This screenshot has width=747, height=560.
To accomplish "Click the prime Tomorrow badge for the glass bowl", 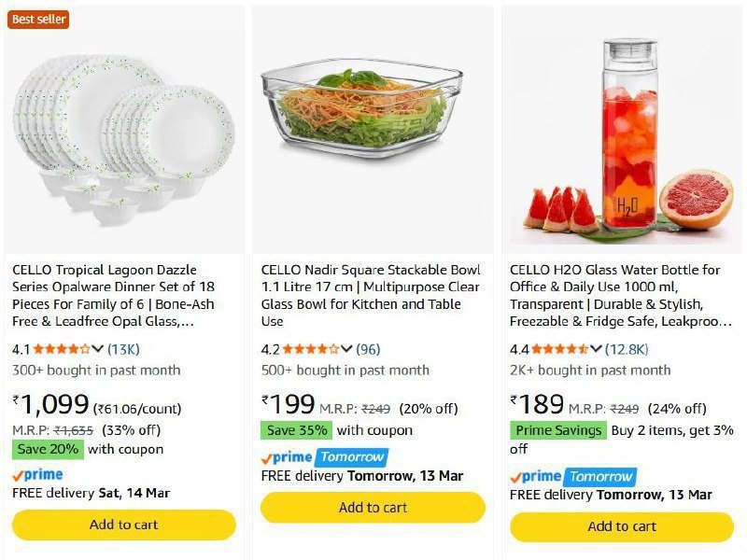I will (x=324, y=457).
